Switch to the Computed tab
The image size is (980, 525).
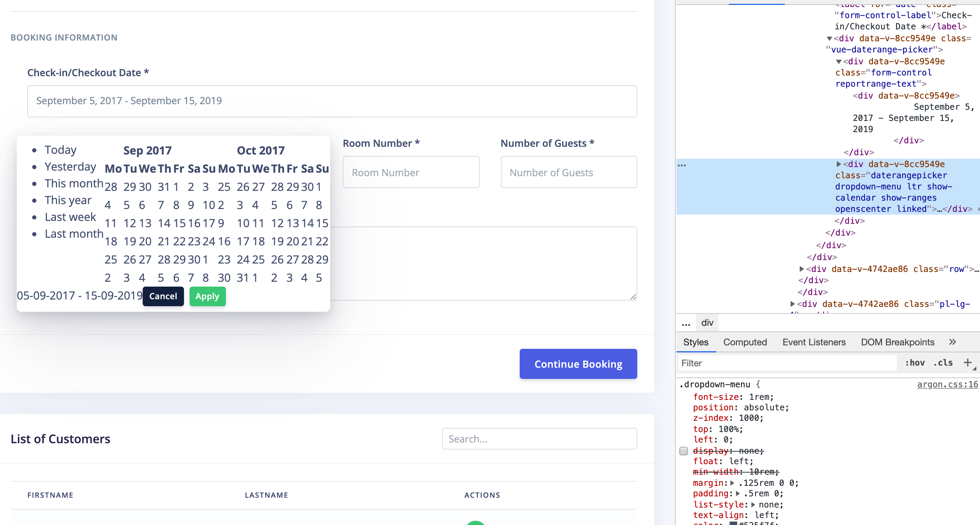pos(745,342)
